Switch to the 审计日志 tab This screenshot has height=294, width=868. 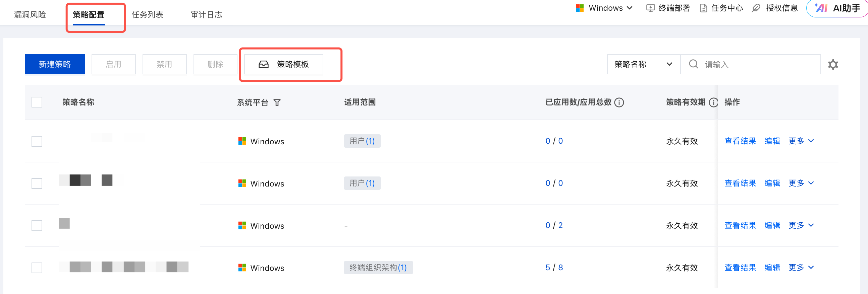(206, 15)
